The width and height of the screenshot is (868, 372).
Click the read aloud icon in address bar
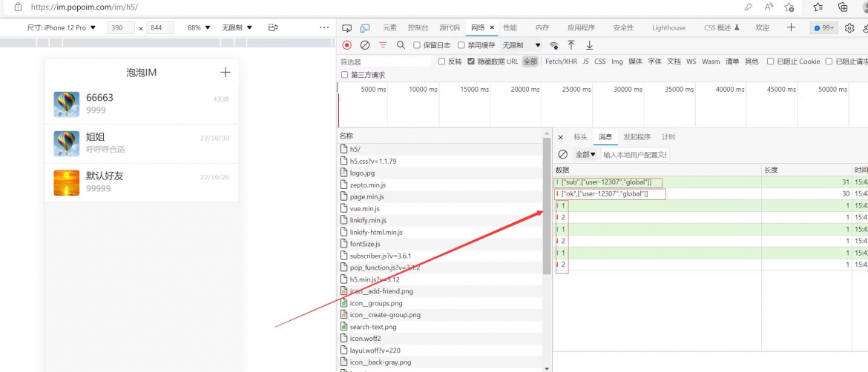(x=769, y=7)
